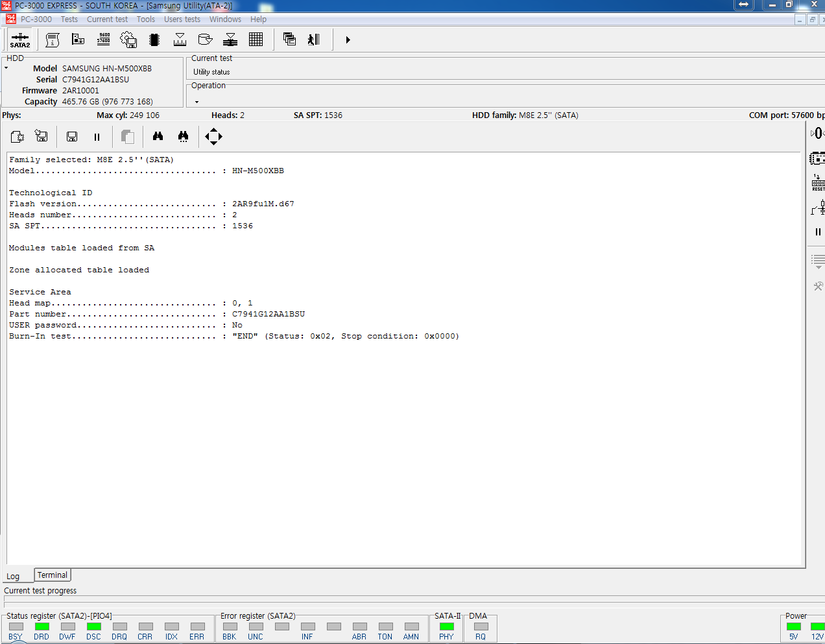The width and height of the screenshot is (825, 644).
Task: Expand the HDD panel dropdown arrow
Action: click(x=6, y=68)
